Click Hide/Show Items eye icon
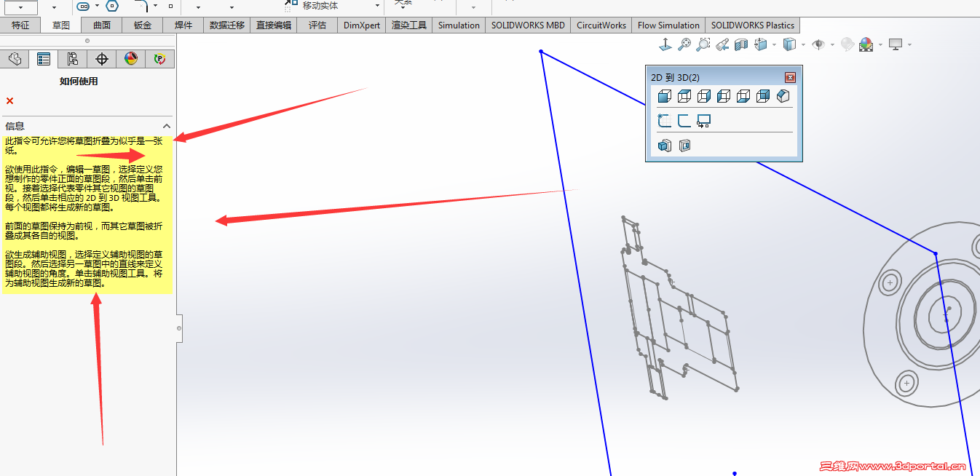Viewport: 980px width, 476px height. [818, 44]
